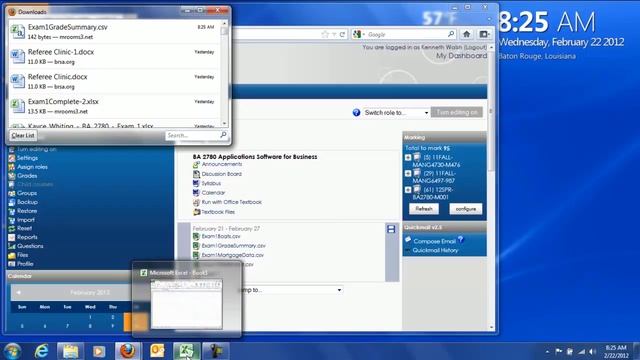Open Exam1Boats.csv course file
The image size is (640, 360).
pos(221,236)
